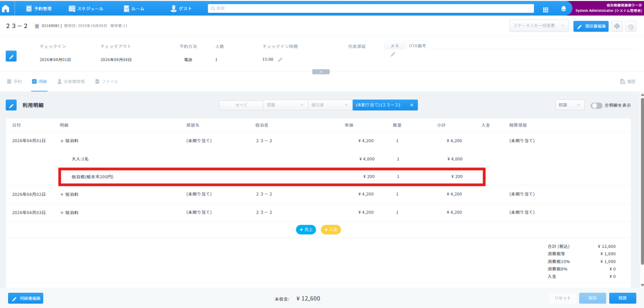The width and height of the screenshot is (644, 308).
Task: Click the memo pencil edit icon
Action: click(x=392, y=54)
